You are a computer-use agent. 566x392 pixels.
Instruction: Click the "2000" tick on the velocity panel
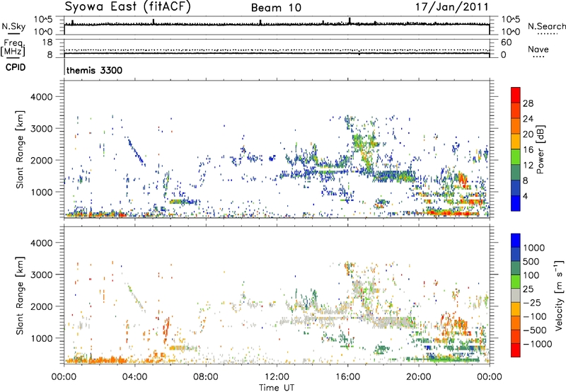tap(42, 306)
